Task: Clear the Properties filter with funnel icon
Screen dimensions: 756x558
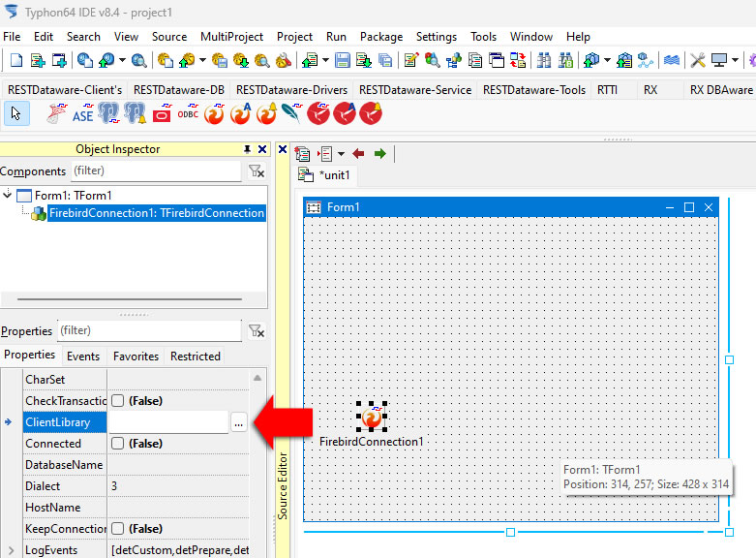Action: point(256,331)
